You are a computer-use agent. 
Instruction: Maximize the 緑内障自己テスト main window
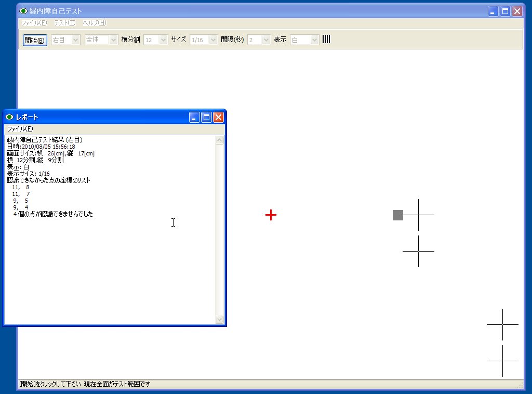[505, 11]
